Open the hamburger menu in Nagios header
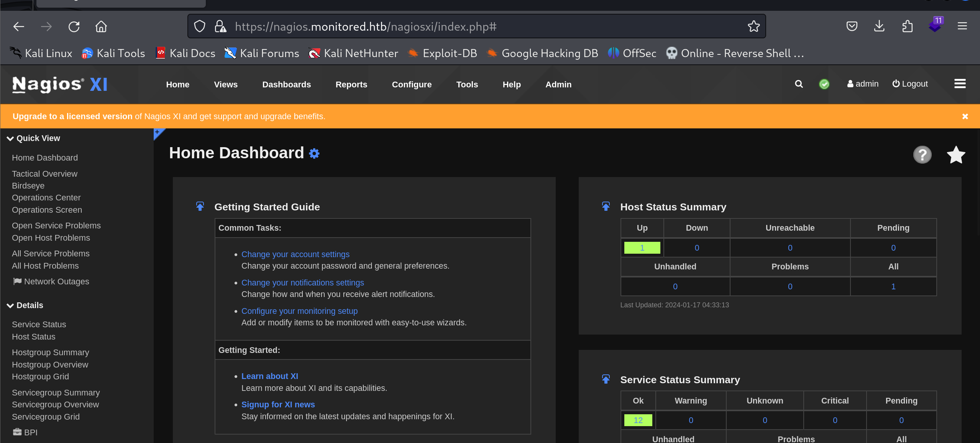 960,84
